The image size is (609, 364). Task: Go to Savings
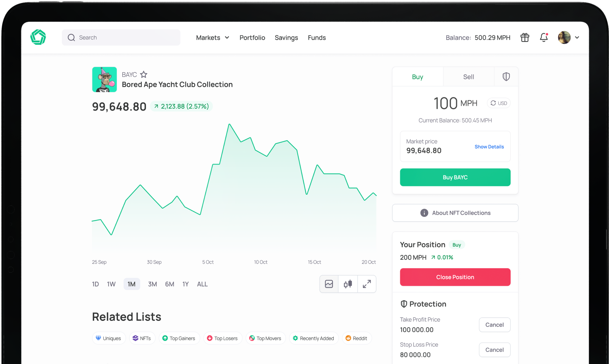click(x=286, y=37)
